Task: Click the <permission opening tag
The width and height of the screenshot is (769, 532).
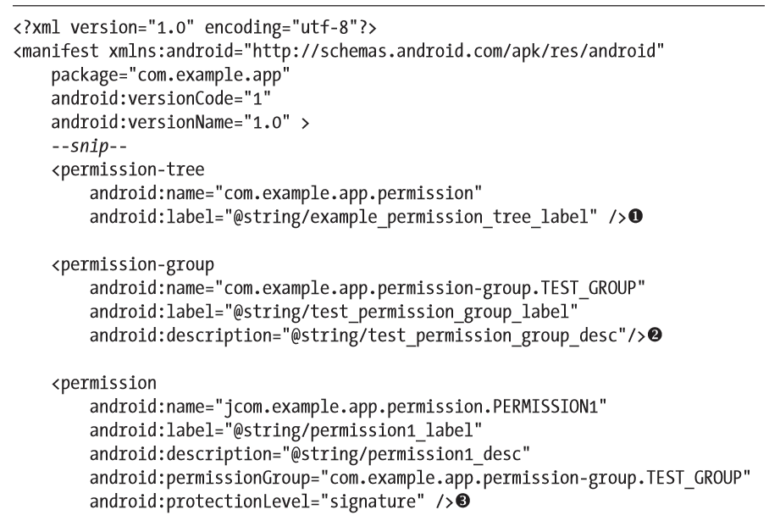Action: tap(103, 383)
